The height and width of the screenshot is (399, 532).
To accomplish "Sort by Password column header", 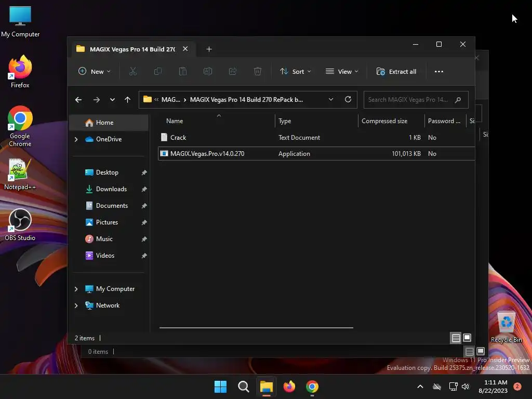I will (x=445, y=121).
